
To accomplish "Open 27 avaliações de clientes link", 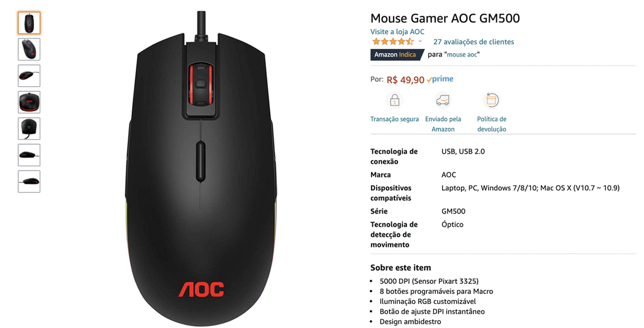I will [474, 42].
